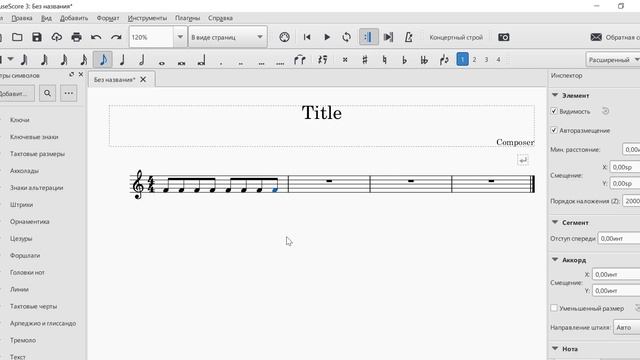
Task: Toggle rest input
Action: tap(322, 60)
